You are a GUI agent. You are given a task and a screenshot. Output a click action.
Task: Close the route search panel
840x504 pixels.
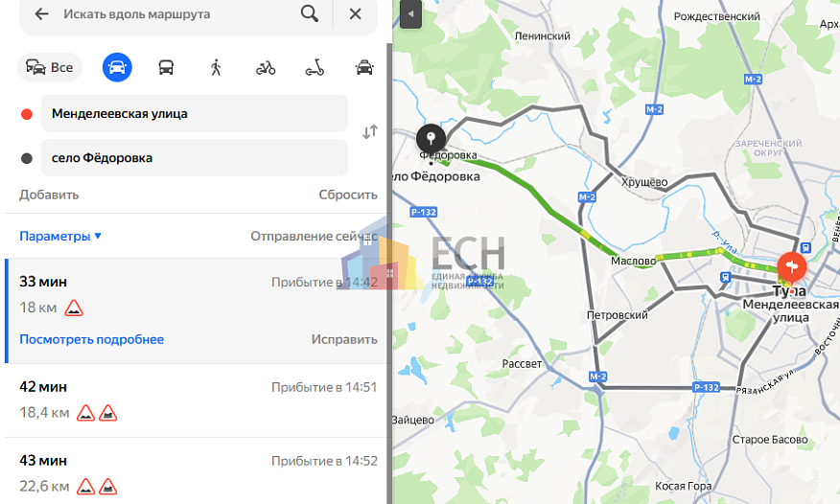pos(355,14)
